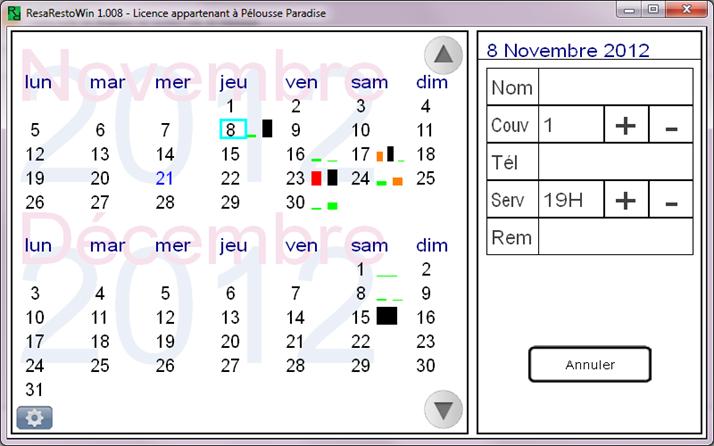This screenshot has width=714, height=446.
Task: Select November 24 in the calendar
Action: pyautogui.click(x=361, y=178)
